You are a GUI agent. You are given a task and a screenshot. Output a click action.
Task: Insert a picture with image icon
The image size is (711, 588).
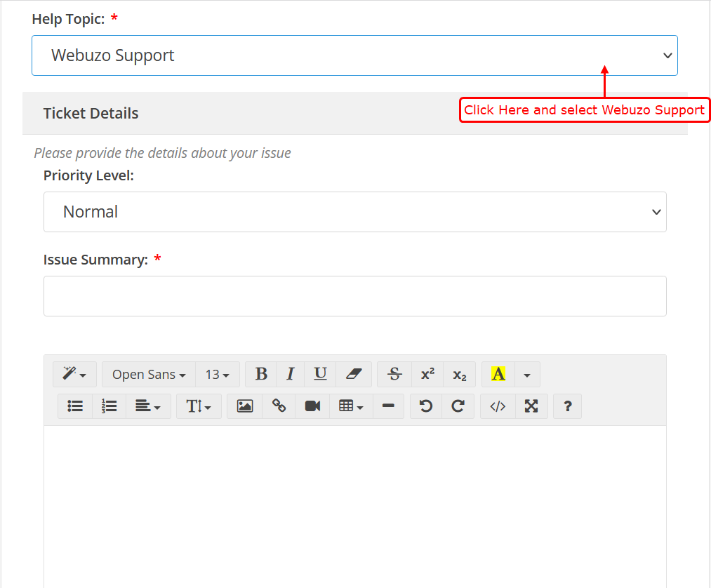point(244,406)
